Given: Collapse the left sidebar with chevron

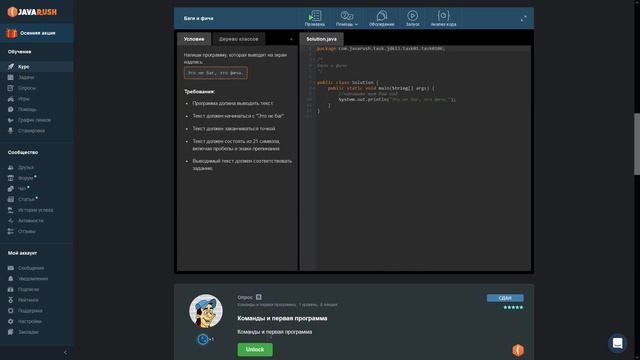Looking at the screenshot, I should 65,352.
